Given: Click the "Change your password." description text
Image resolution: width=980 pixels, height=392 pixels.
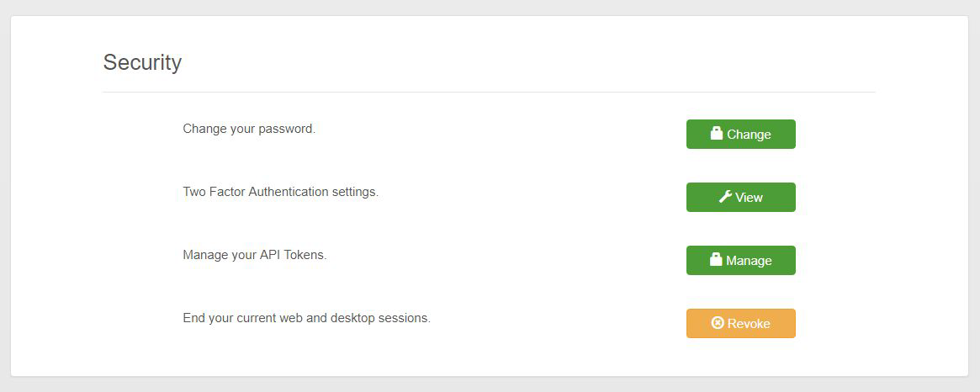Looking at the screenshot, I should 249,129.
